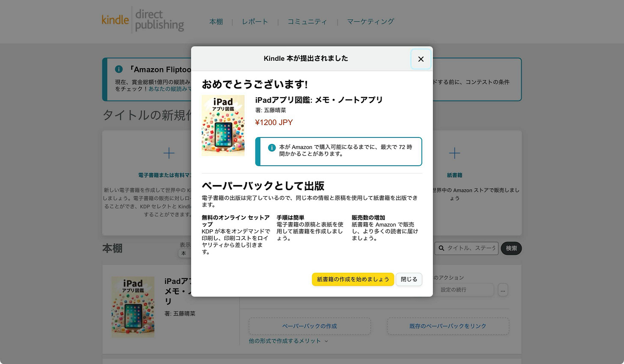This screenshot has height=364, width=624.
Task: Click the iPad book cover in dialog
Action: click(223, 125)
